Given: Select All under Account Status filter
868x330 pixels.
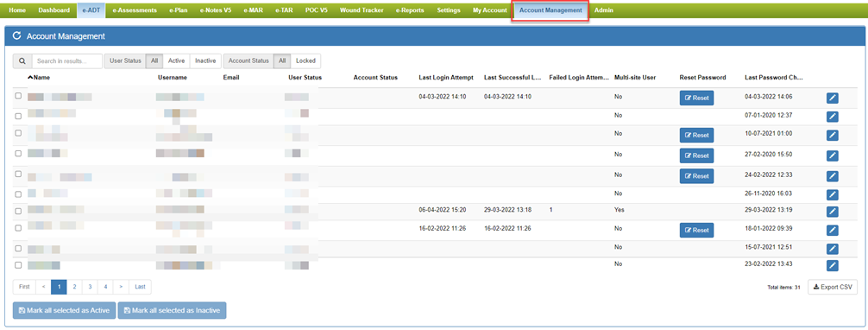Looking at the screenshot, I should click(282, 61).
